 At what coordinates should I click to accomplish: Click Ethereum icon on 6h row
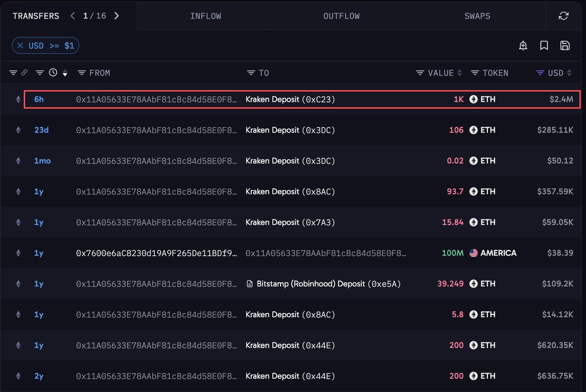pos(18,99)
